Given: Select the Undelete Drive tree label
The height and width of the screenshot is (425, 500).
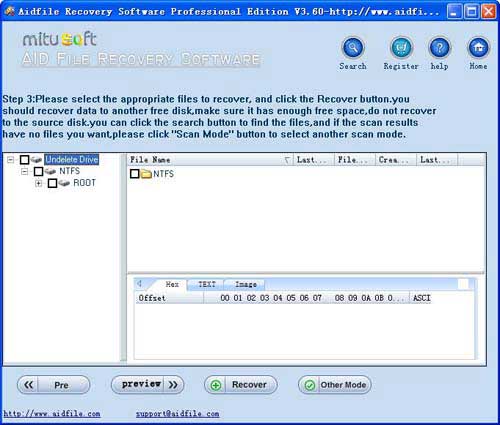Looking at the screenshot, I should point(72,160).
